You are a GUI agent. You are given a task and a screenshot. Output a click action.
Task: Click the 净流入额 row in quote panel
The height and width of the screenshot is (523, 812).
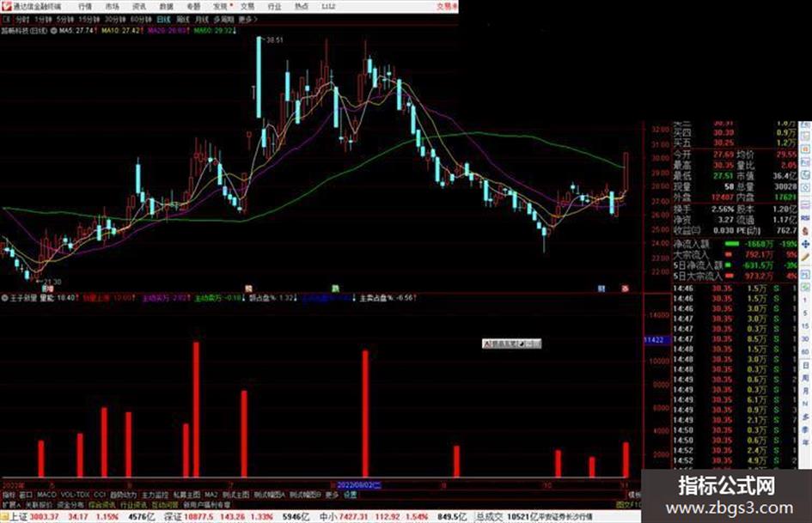735,244
